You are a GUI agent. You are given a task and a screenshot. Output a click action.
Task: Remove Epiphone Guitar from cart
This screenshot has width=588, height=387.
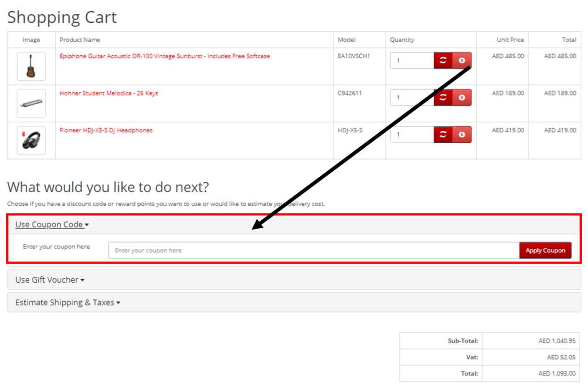pos(462,60)
